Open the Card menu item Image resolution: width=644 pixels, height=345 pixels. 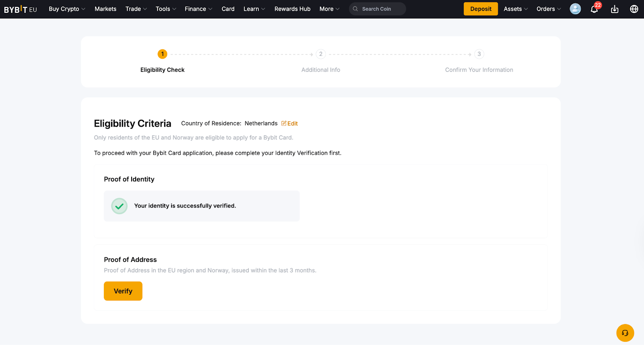click(228, 9)
